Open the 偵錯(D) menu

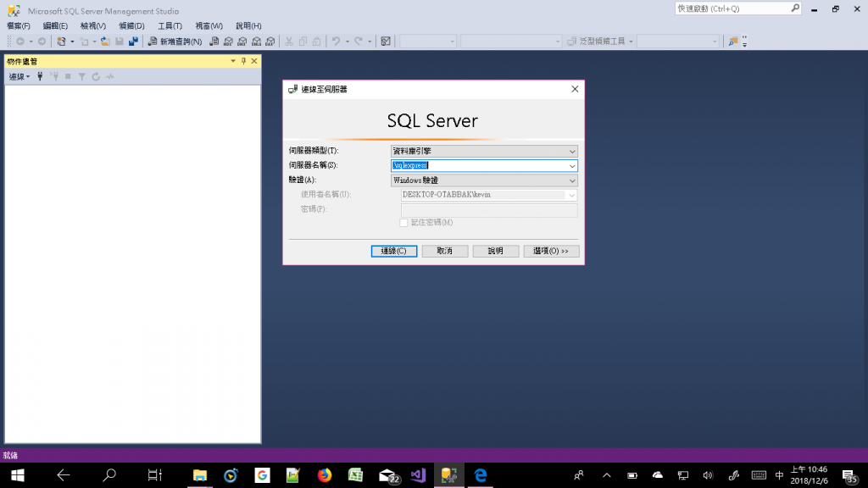pyautogui.click(x=131, y=26)
